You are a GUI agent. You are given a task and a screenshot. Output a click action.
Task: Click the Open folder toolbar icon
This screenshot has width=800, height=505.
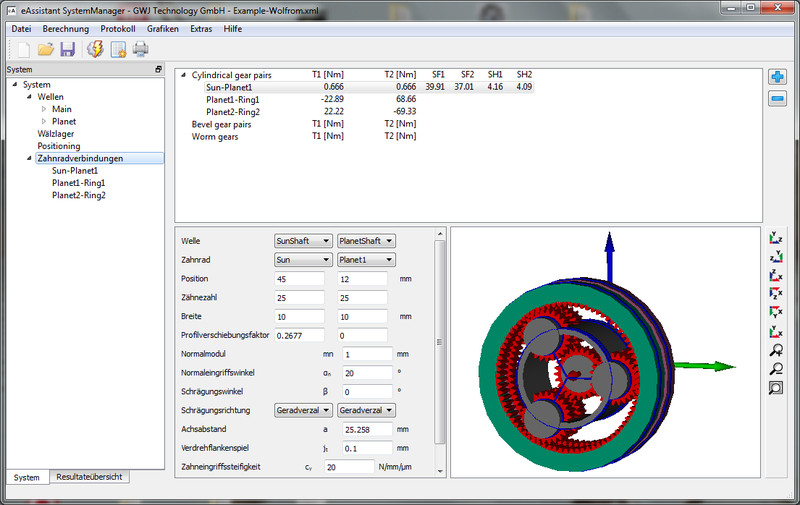(x=45, y=49)
